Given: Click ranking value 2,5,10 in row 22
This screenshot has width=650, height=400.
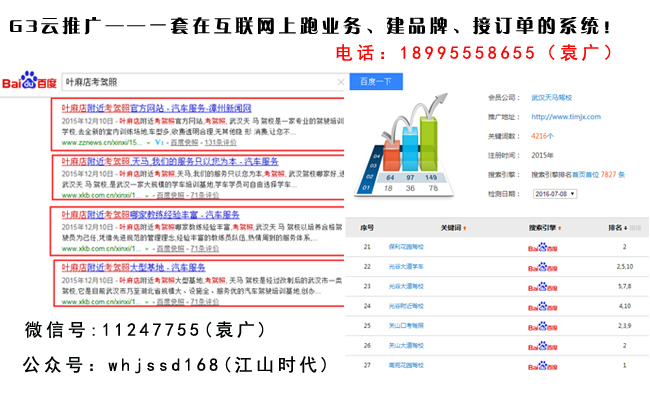Looking at the screenshot, I should coord(625,267).
